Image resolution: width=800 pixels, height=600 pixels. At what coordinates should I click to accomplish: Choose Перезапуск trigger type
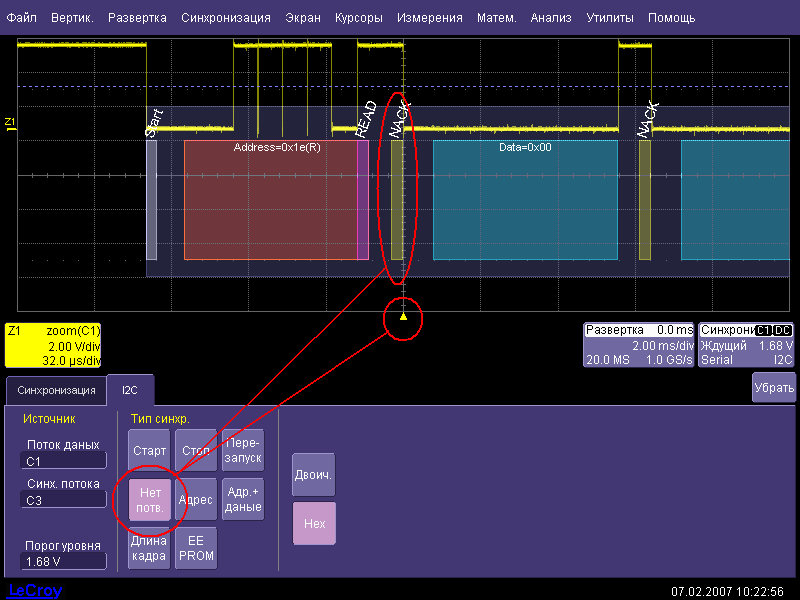243,450
